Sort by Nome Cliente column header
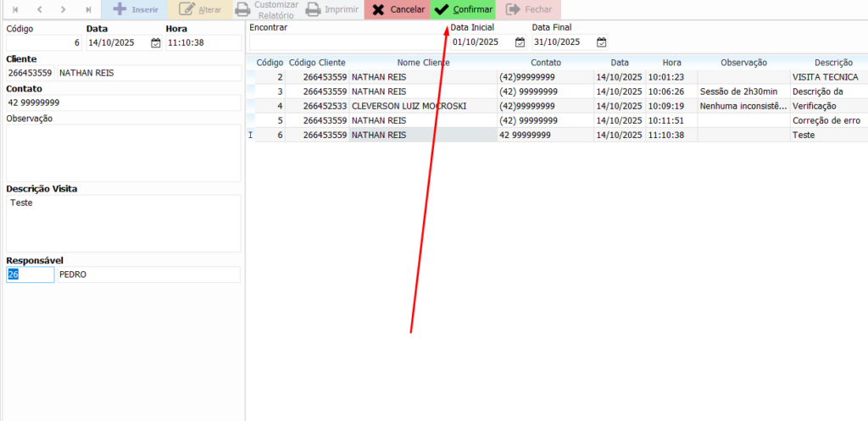Screen dimensions: 868x421 423,63
